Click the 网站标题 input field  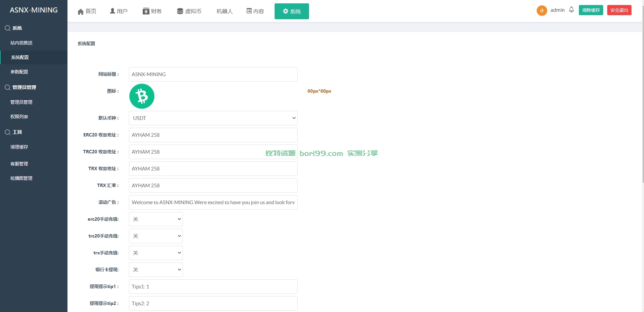(x=213, y=74)
